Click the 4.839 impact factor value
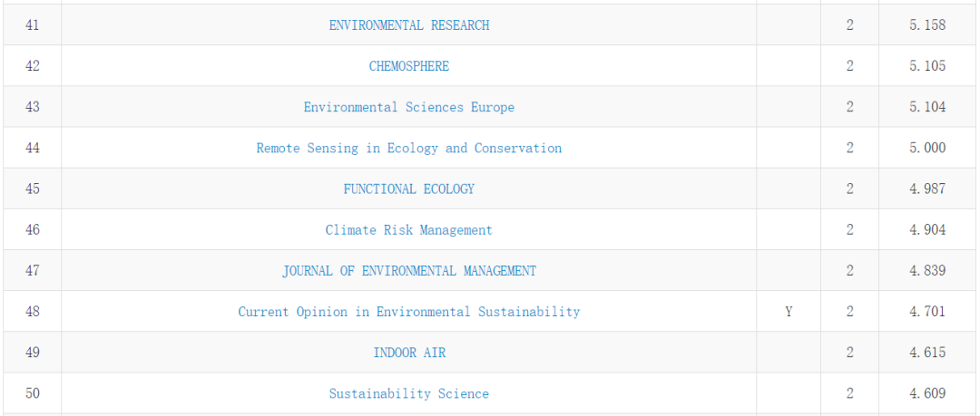The image size is (980, 416). pyautogui.click(x=927, y=270)
